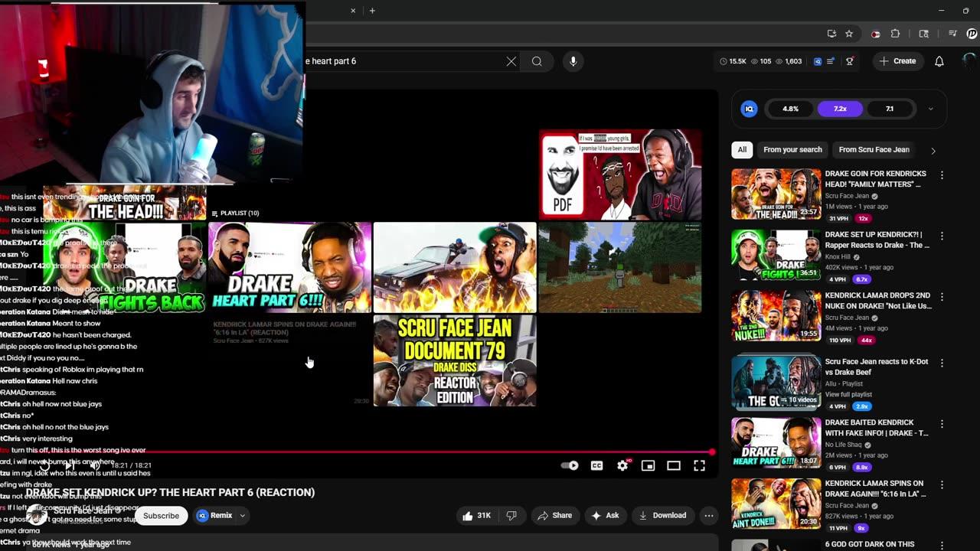Switch to miniplayer mode
Image resolution: width=980 pixels, height=551 pixels.
(x=648, y=465)
